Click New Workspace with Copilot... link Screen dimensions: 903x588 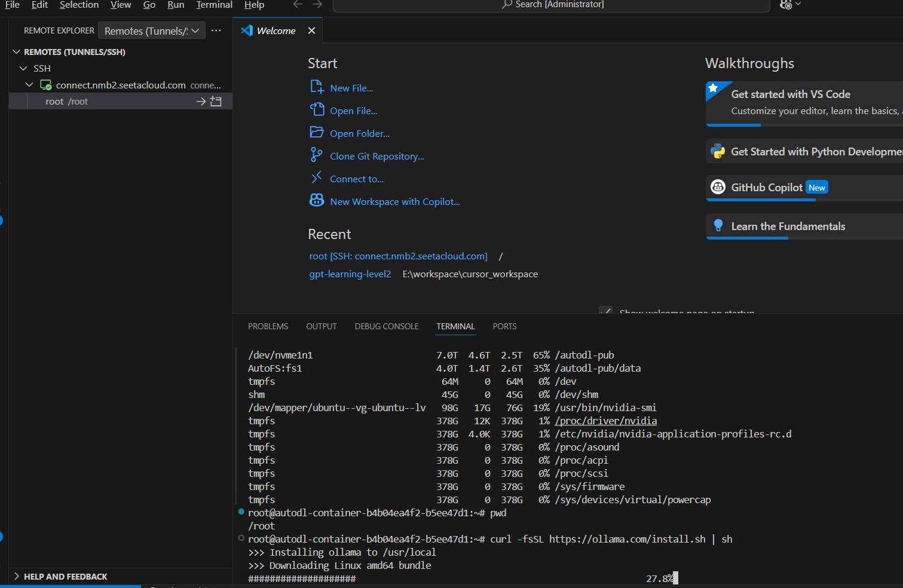click(x=395, y=201)
